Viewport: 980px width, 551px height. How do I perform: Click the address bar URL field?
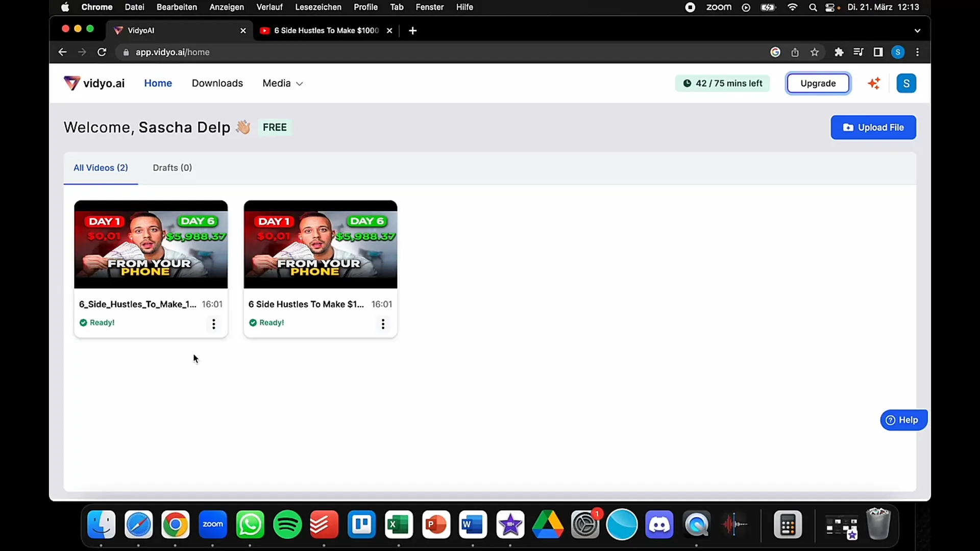tap(173, 52)
